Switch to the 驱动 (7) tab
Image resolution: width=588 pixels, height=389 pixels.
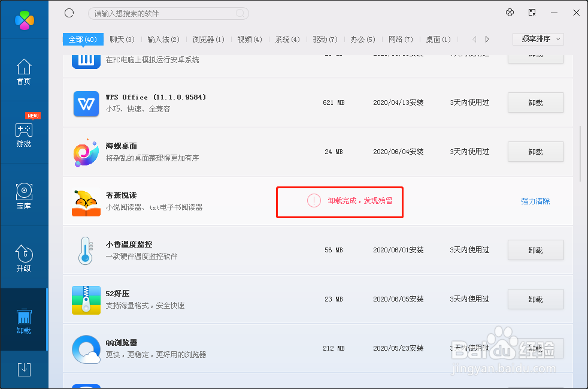click(325, 40)
